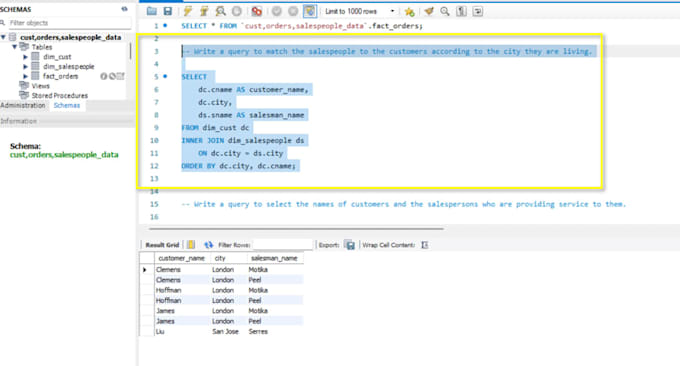Expand the dim_cust table
This screenshot has height=366, width=680.
coord(25,57)
